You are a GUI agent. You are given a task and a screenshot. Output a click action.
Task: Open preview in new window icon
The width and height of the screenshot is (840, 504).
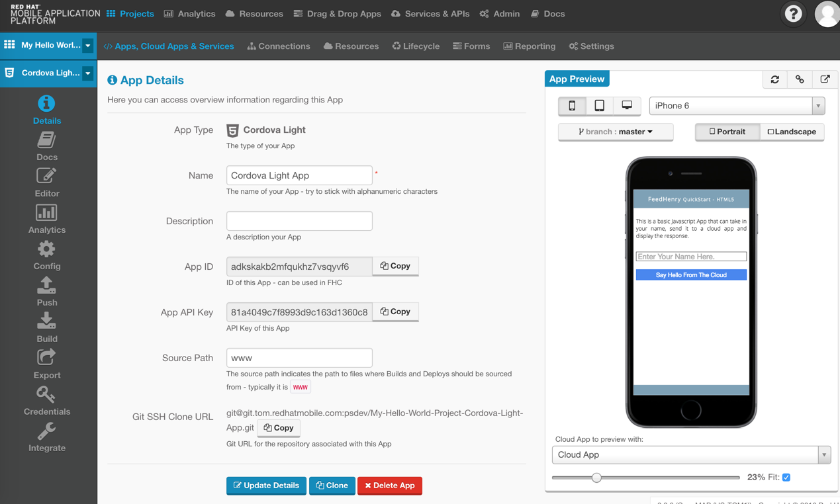click(x=825, y=79)
